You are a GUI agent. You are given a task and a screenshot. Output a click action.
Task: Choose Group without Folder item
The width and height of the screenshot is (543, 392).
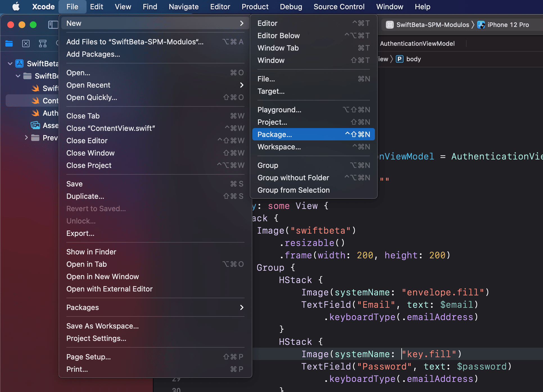314,178
